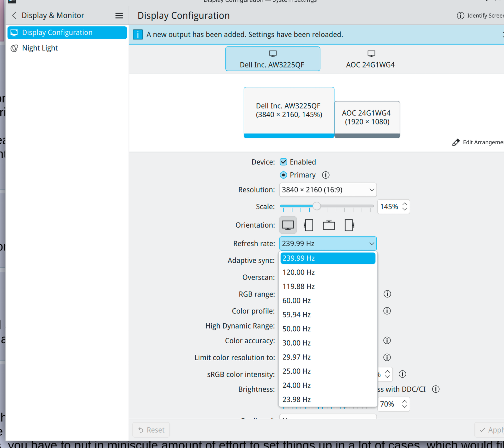Go back from Display & Monitor

pyautogui.click(x=14, y=15)
